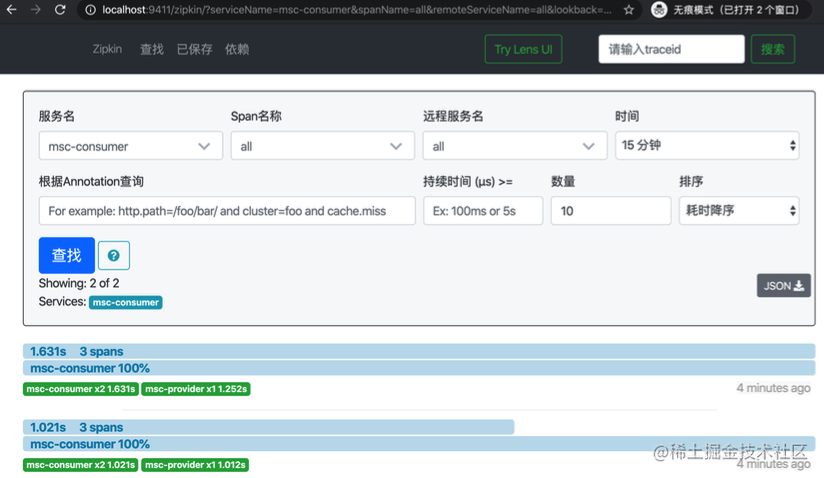This screenshot has width=824, height=478.
Task: Open the 服务名 msc-consumer dropdown
Action: click(130, 146)
